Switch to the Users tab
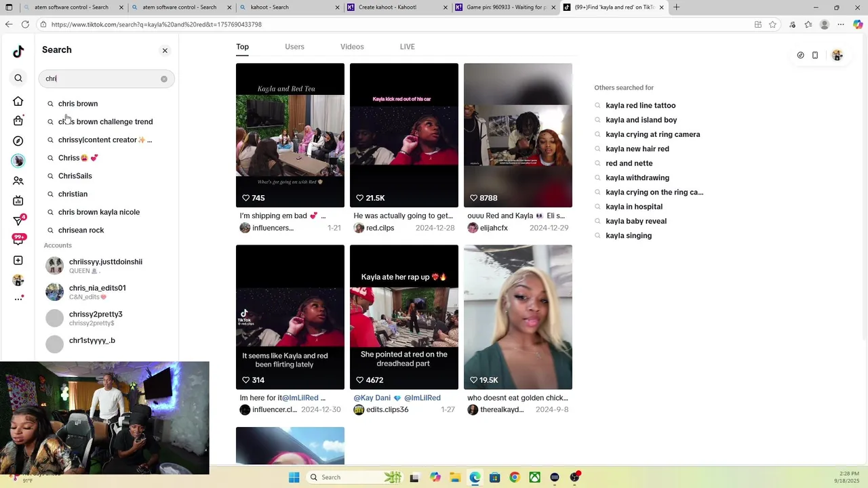 tap(294, 47)
